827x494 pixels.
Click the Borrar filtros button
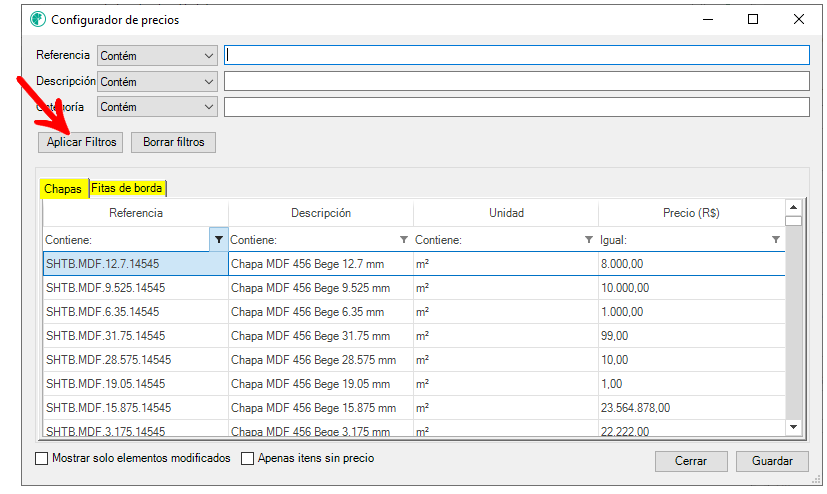[173, 142]
